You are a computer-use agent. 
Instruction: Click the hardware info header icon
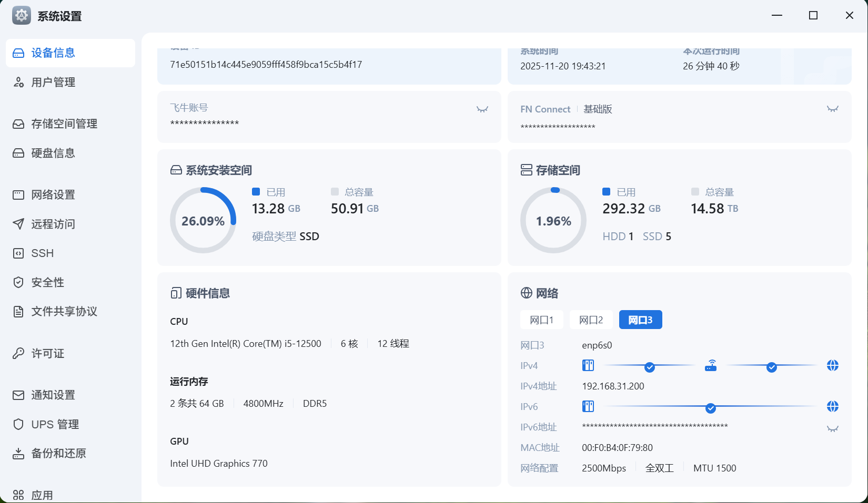click(x=176, y=293)
